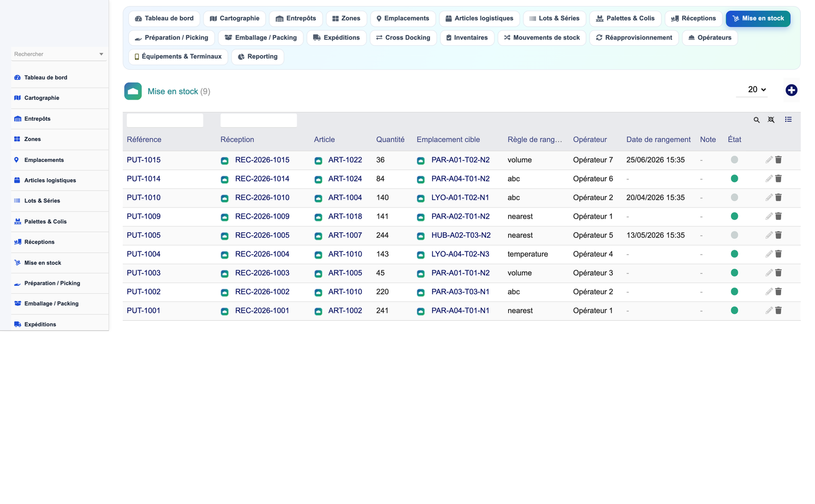Edit row PUT-1010 with pencil icon
This screenshot has width=815, height=504.
click(769, 197)
